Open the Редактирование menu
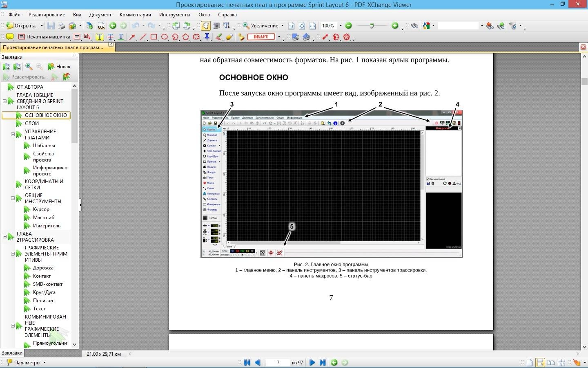 47,14
